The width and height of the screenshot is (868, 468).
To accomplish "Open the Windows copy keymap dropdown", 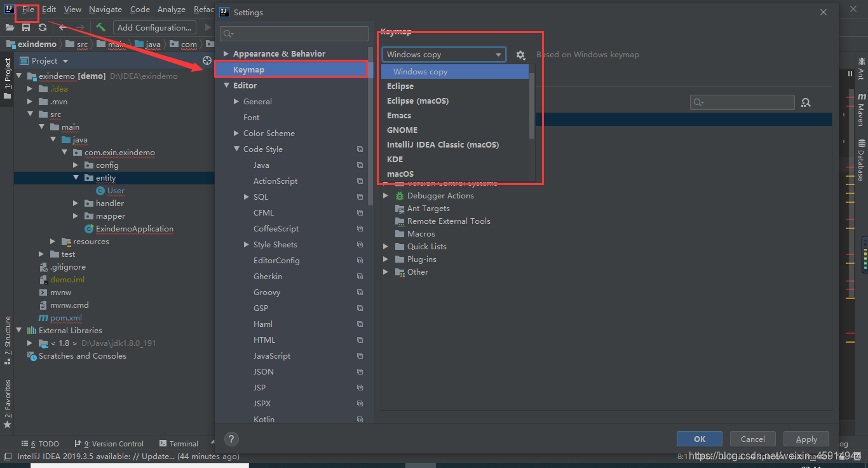I will point(444,55).
